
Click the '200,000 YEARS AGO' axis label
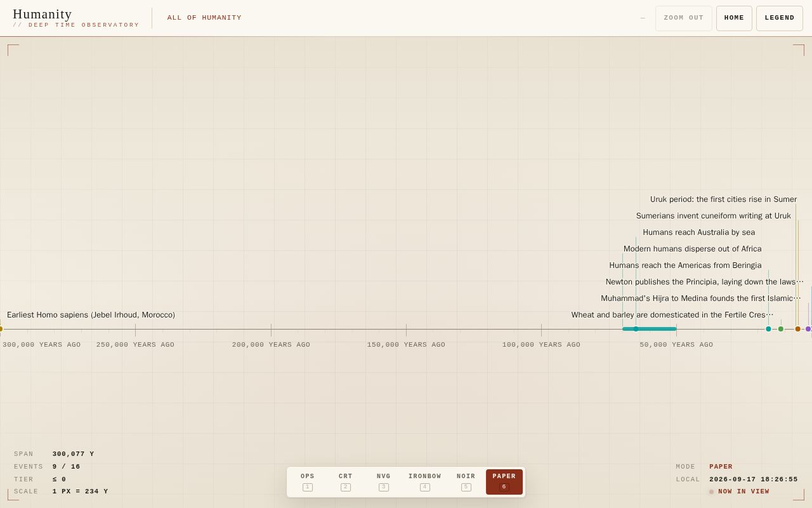point(271,345)
